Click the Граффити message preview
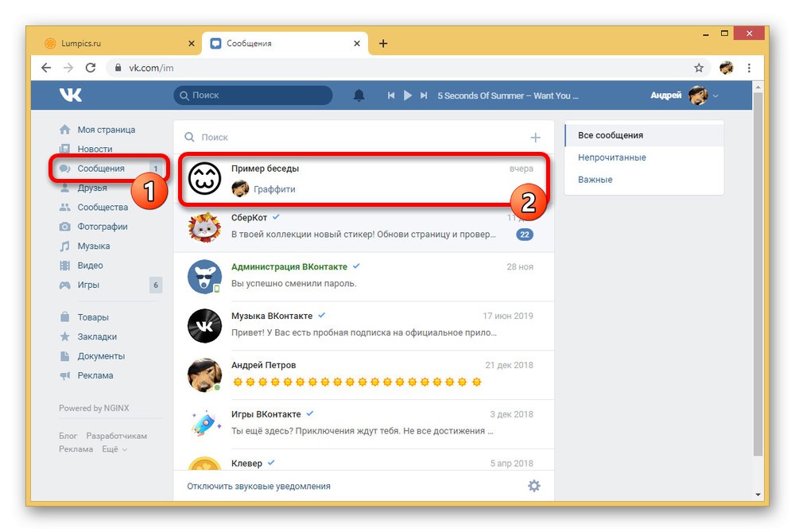 click(x=274, y=189)
